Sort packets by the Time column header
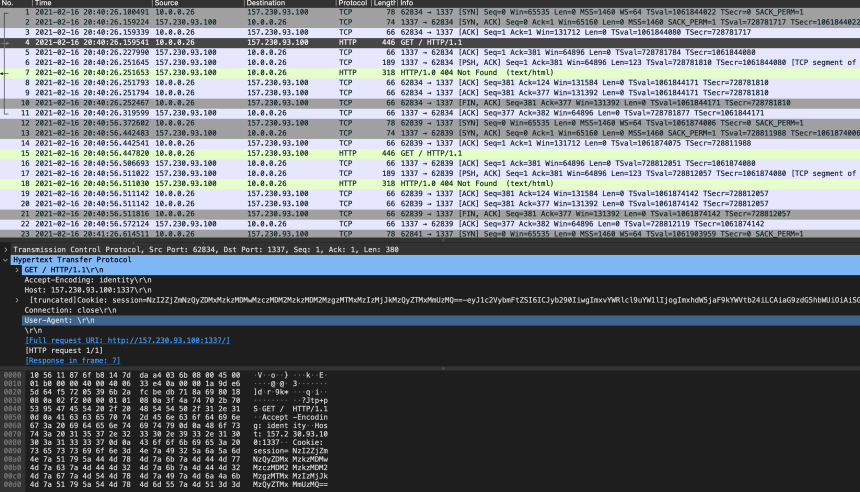 click(x=92, y=3)
